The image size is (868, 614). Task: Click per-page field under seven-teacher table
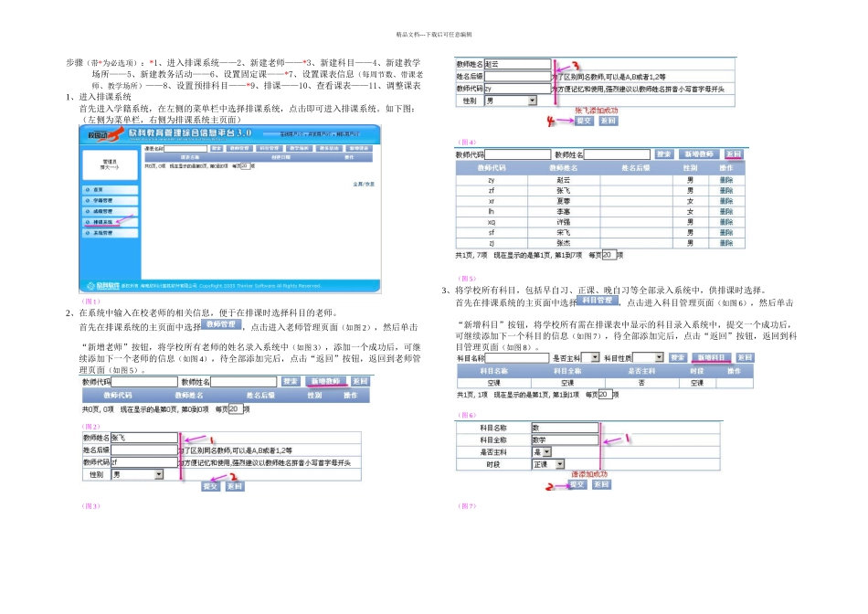click(609, 255)
